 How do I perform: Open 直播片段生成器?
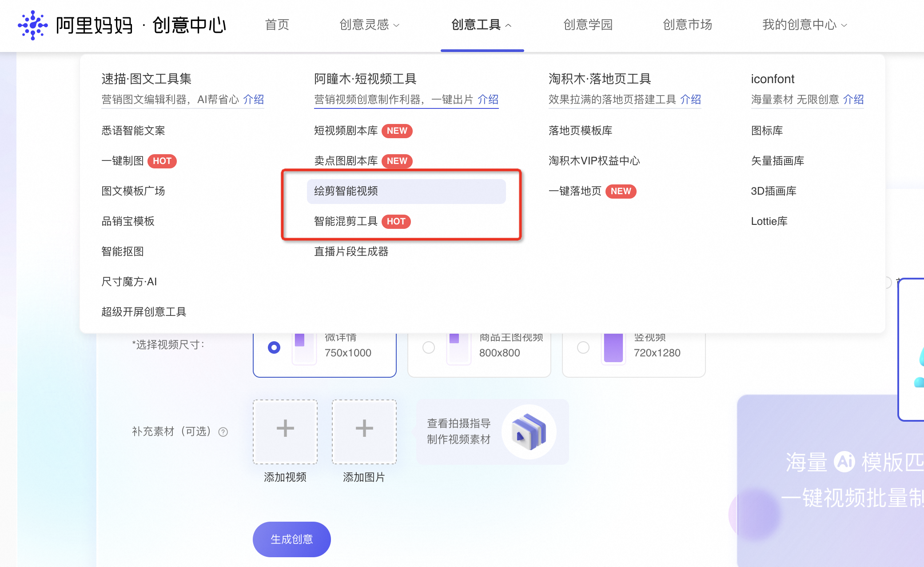pos(351,252)
